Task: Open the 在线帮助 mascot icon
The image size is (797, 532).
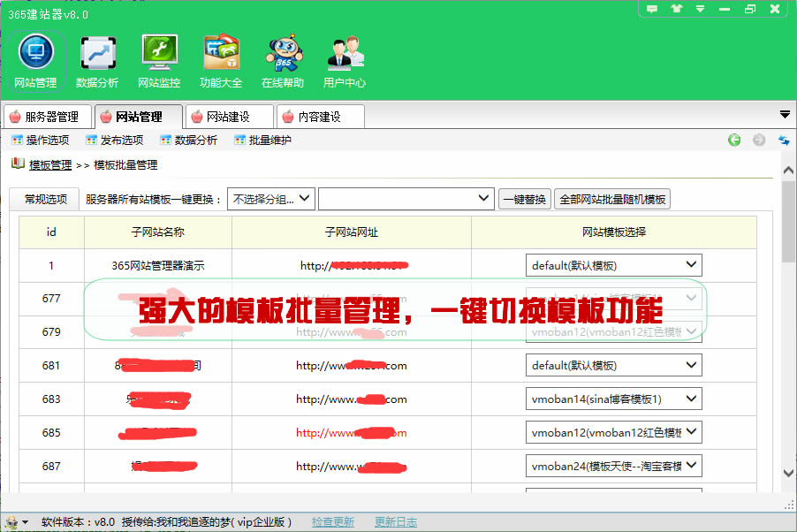Action: [283, 60]
